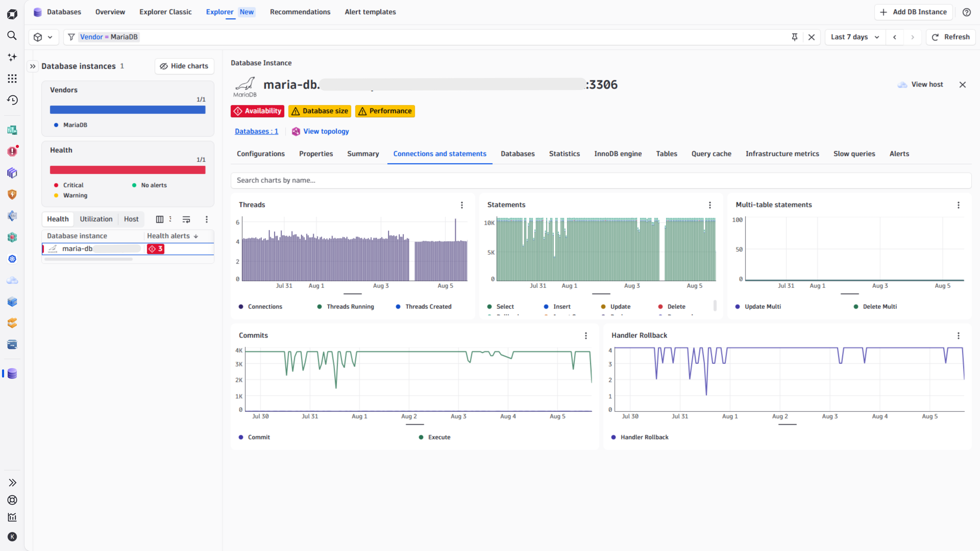Toggle the Commit series in Commits legend
The width and height of the screenshot is (980, 551).
[254, 437]
